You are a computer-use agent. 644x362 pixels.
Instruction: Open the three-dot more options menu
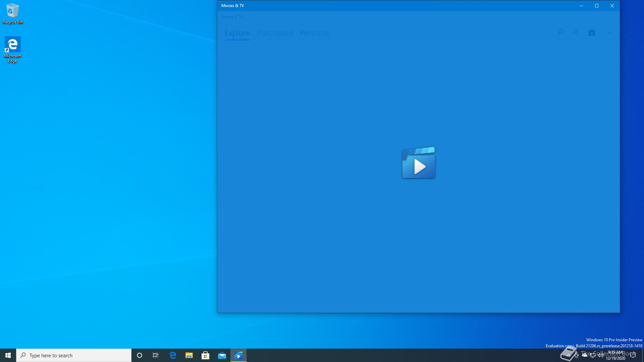[x=608, y=33]
